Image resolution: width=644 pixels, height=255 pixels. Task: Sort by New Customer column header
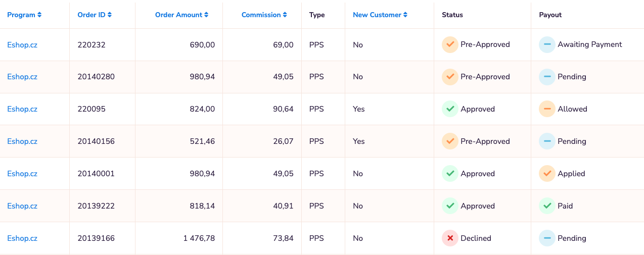pyautogui.click(x=380, y=15)
